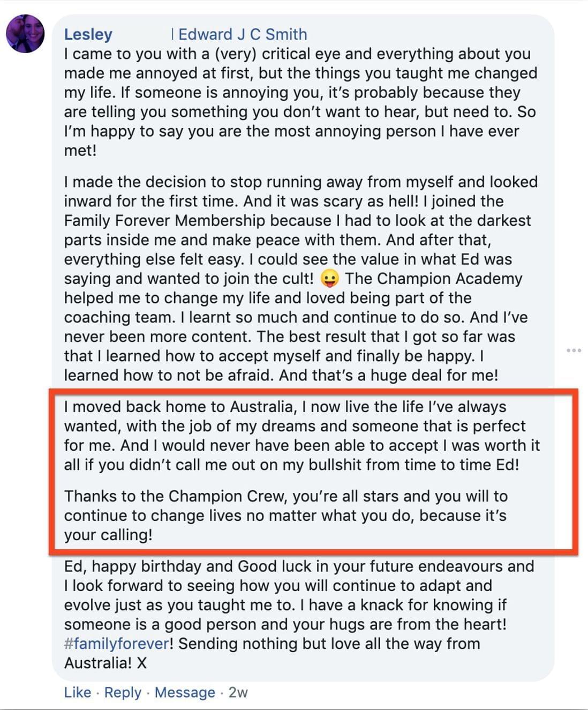
Task: Like Lesley's comment
Action: pyautogui.click(x=78, y=692)
